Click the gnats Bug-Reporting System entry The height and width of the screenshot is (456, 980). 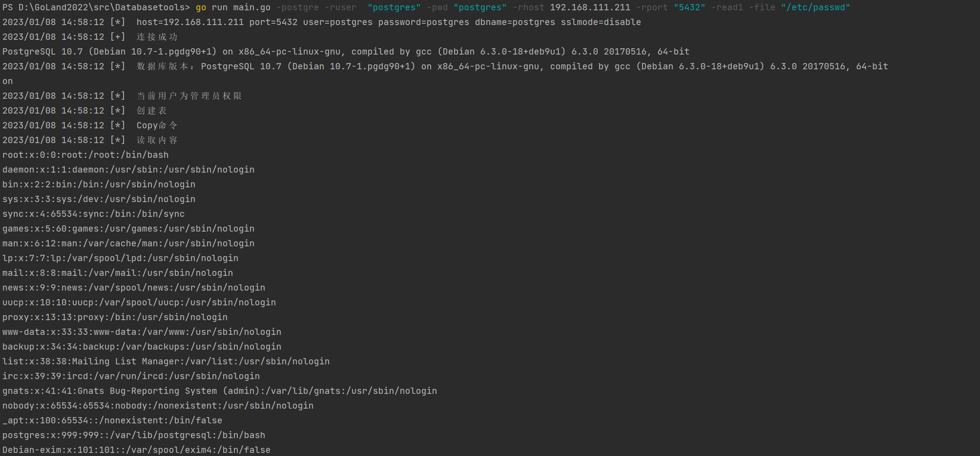[220, 391]
